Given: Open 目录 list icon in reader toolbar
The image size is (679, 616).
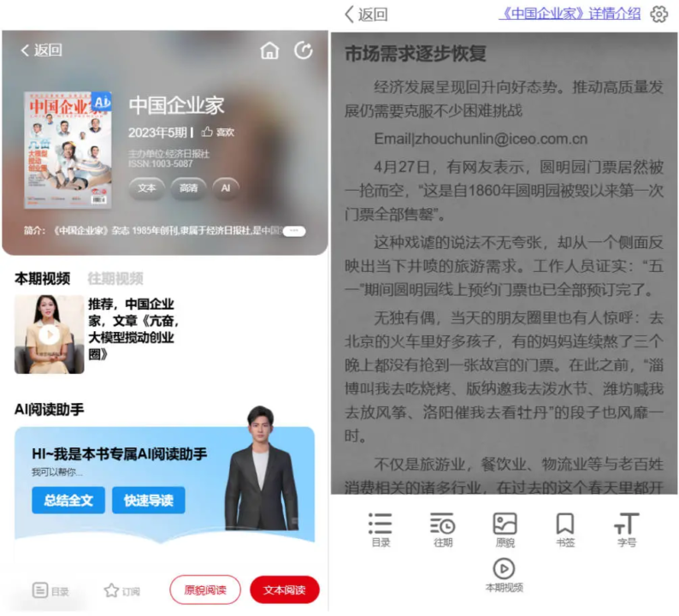Looking at the screenshot, I should (380, 530).
